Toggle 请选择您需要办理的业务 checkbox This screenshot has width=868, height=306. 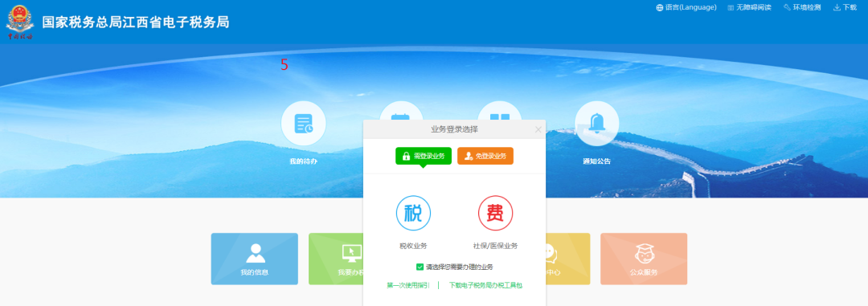tap(420, 267)
